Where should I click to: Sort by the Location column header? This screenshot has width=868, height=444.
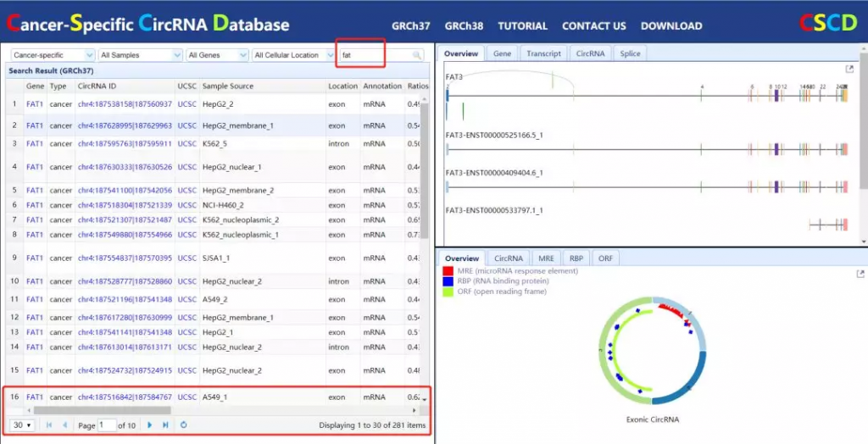(x=342, y=86)
